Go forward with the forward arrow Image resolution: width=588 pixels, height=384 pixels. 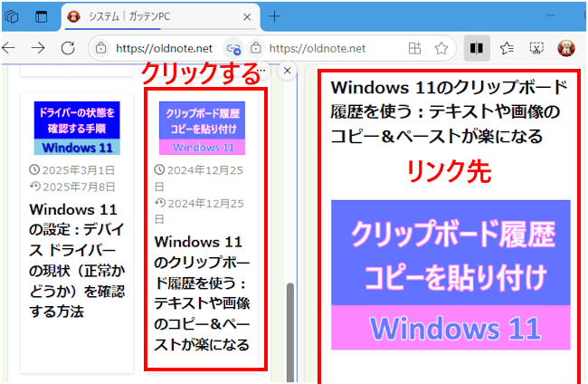[x=38, y=48]
